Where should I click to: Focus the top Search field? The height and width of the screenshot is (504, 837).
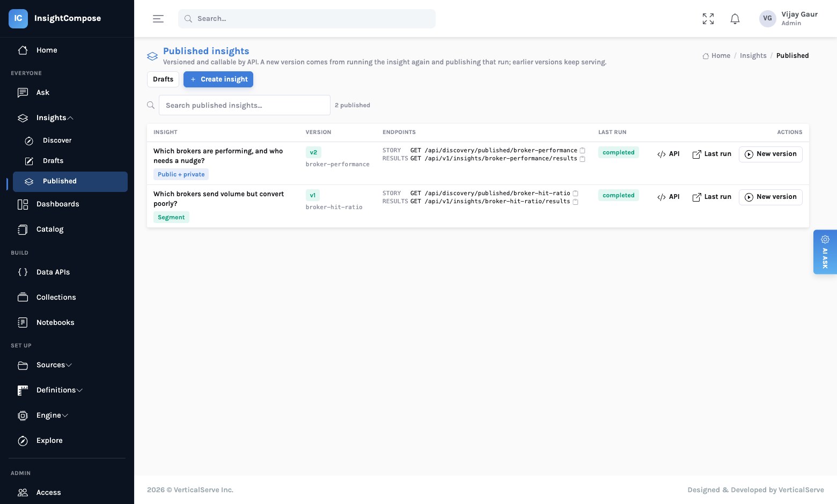(307, 19)
